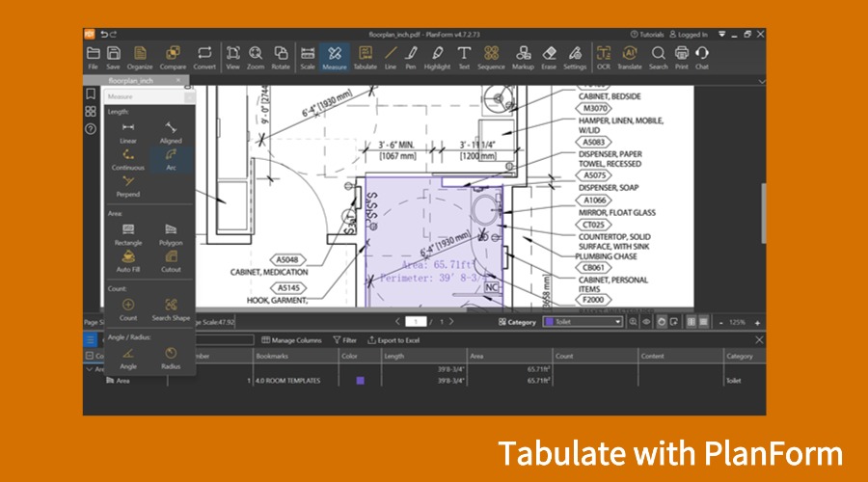The image size is (868, 482).
Task: Select the Pen tool
Action: pos(410,58)
